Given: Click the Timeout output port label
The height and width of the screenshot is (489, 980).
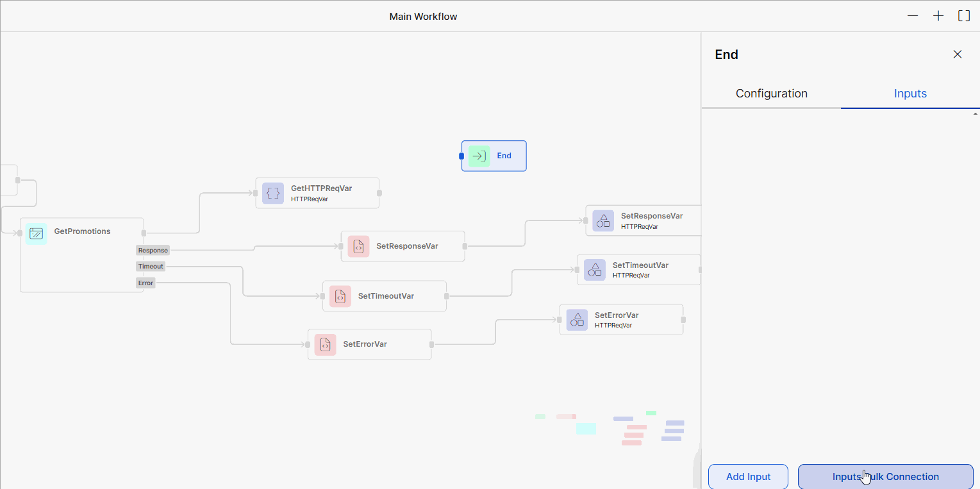Looking at the screenshot, I should (151, 267).
